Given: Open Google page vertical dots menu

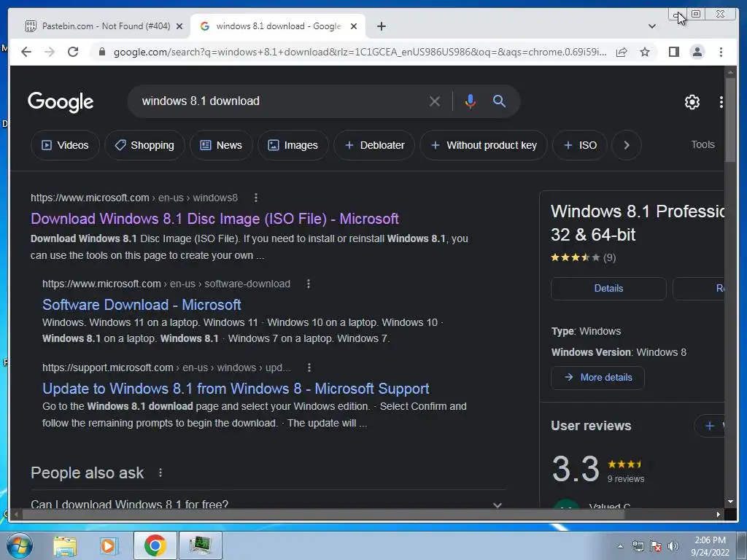Looking at the screenshot, I should tap(721, 101).
